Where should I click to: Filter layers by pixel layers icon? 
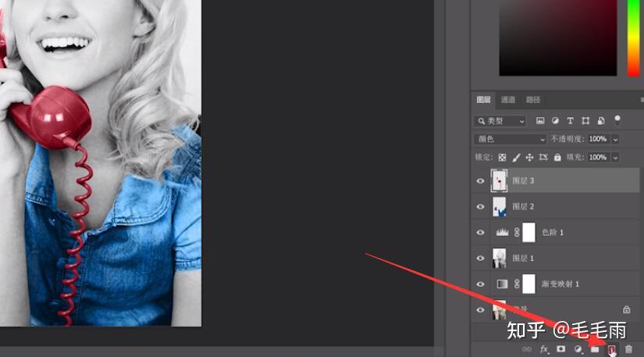(x=540, y=121)
